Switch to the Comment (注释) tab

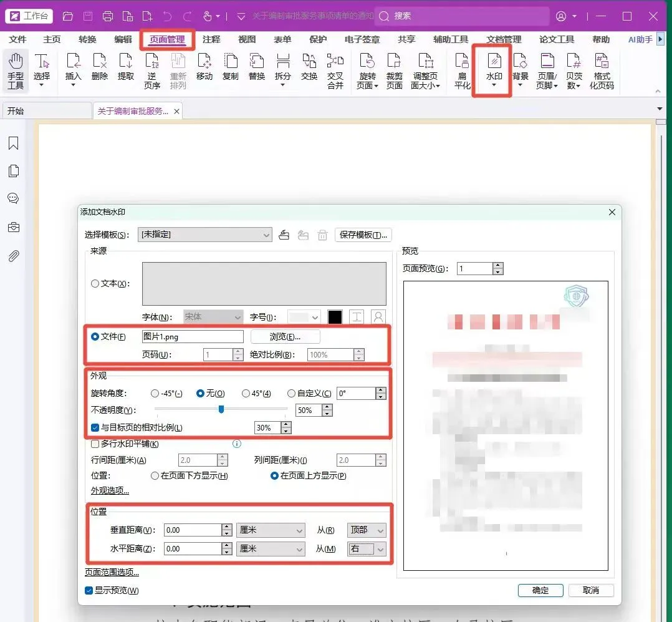coord(211,39)
